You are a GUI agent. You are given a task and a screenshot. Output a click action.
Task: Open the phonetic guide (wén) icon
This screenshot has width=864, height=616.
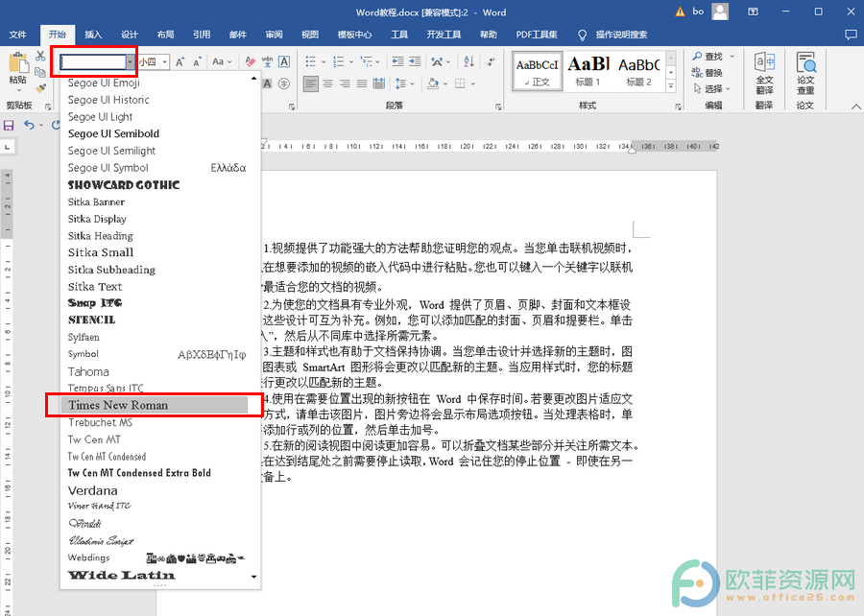click(x=267, y=61)
